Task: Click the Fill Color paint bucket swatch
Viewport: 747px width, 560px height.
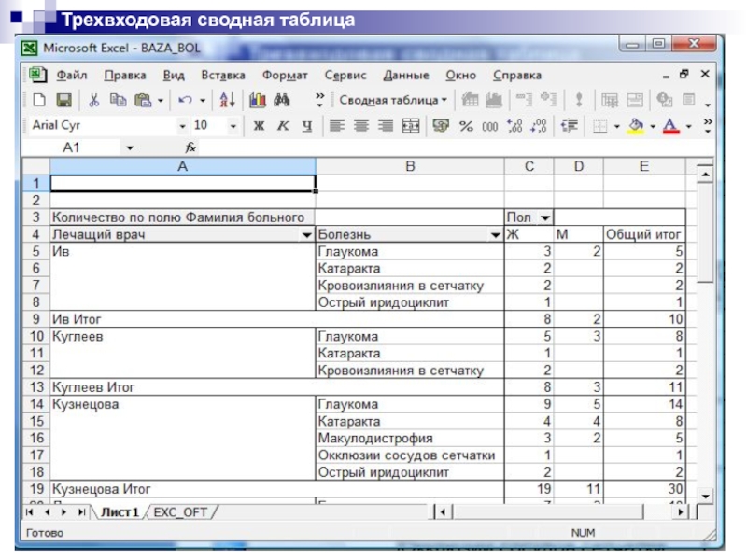Action: pyautogui.click(x=636, y=126)
